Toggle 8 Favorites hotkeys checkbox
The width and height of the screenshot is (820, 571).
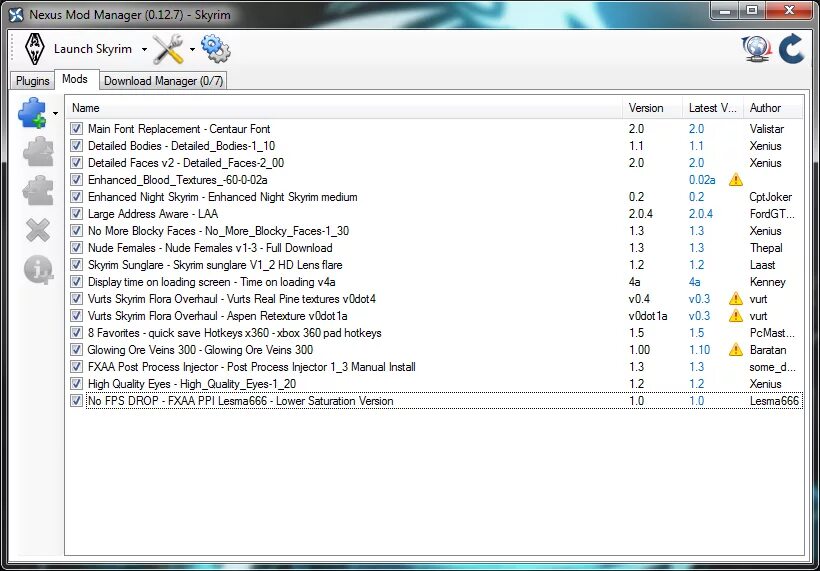coord(76,333)
